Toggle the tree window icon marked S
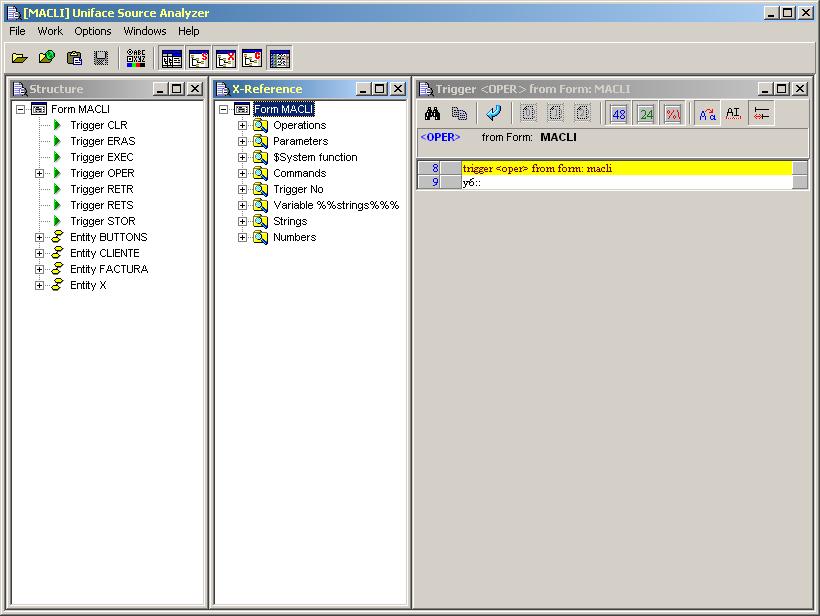Screen dimensions: 820x616 pos(199,59)
